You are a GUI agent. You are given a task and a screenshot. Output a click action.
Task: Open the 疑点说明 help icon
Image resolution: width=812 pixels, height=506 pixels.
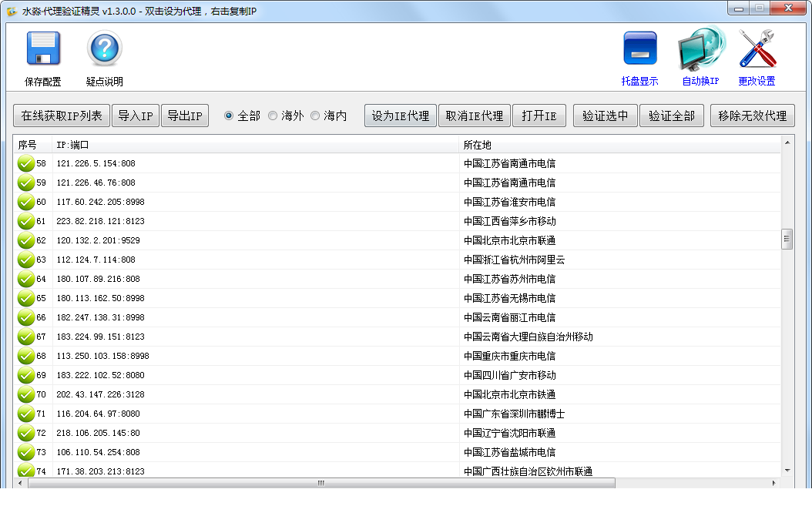coord(105,49)
